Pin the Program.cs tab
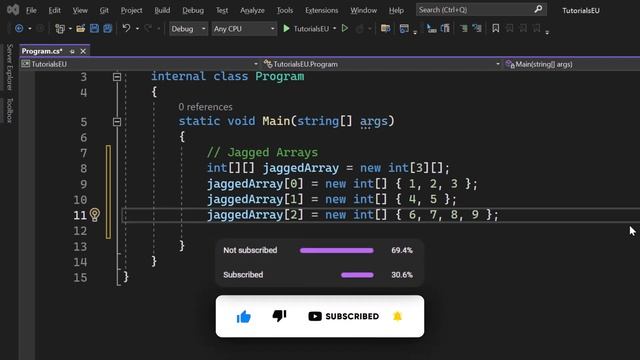 click(72, 51)
